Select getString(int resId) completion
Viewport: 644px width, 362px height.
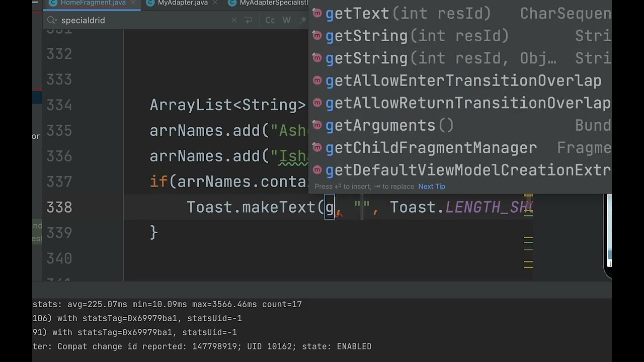[x=460, y=36]
